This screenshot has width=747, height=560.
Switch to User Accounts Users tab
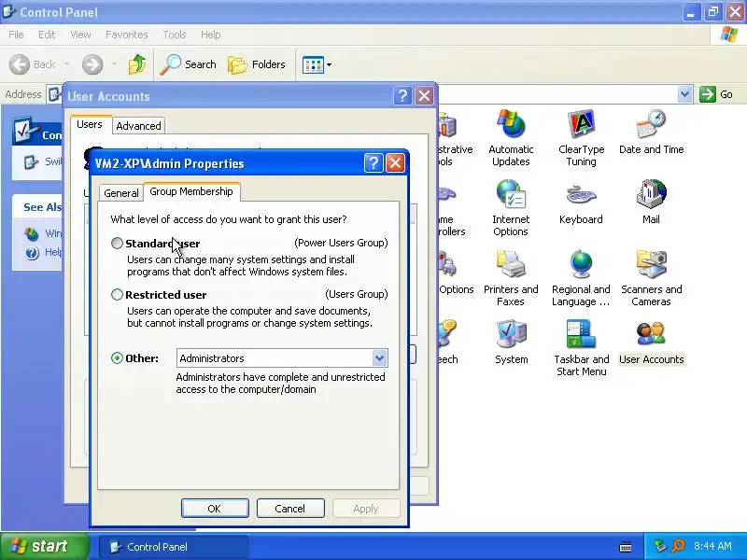(89, 124)
